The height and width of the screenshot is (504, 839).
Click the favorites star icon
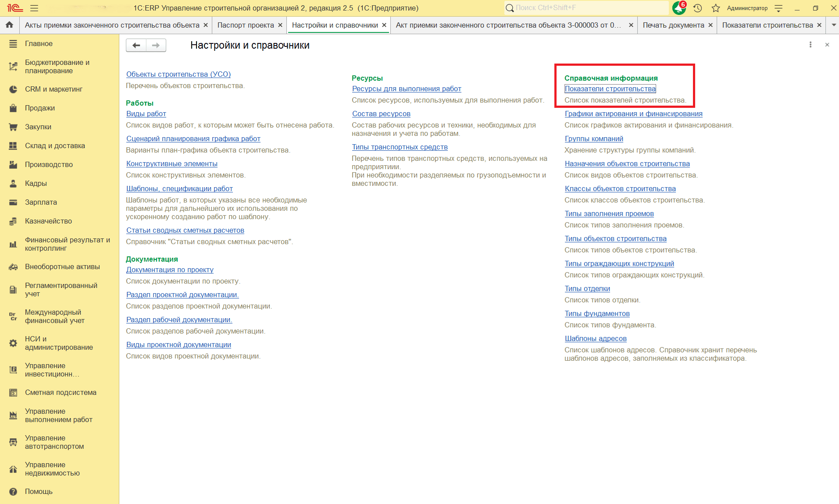tap(716, 8)
